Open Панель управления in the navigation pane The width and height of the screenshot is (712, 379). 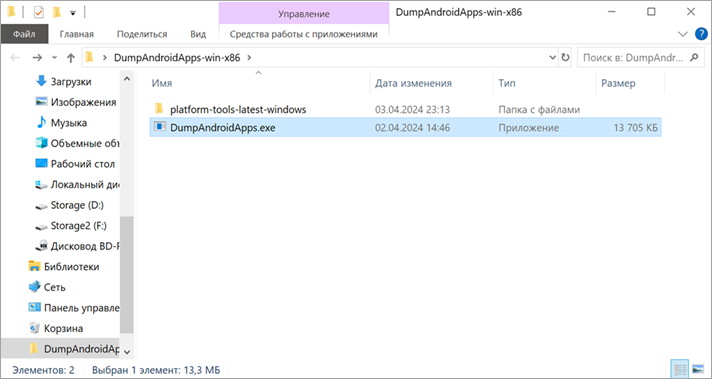click(81, 308)
